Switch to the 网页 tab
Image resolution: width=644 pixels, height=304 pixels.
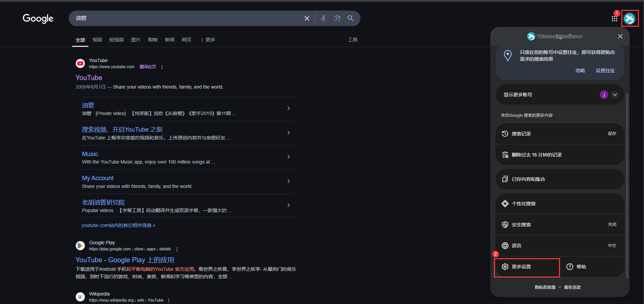[x=187, y=40]
